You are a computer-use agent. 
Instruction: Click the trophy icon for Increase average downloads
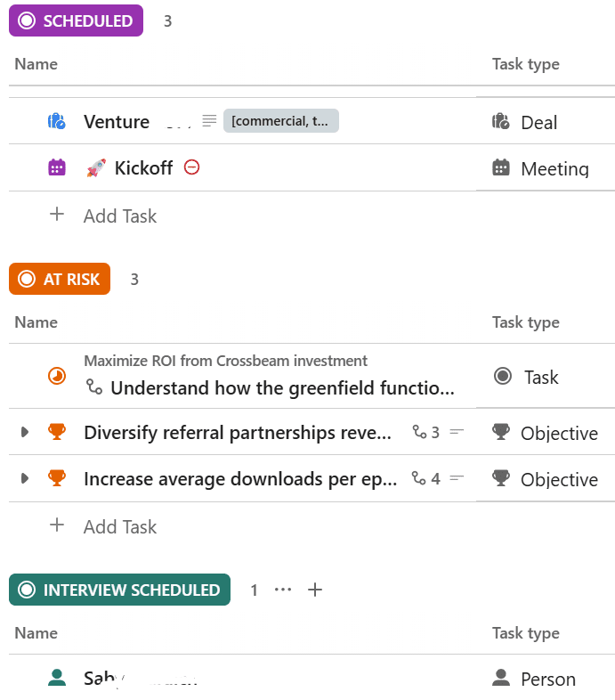pyautogui.click(x=57, y=479)
